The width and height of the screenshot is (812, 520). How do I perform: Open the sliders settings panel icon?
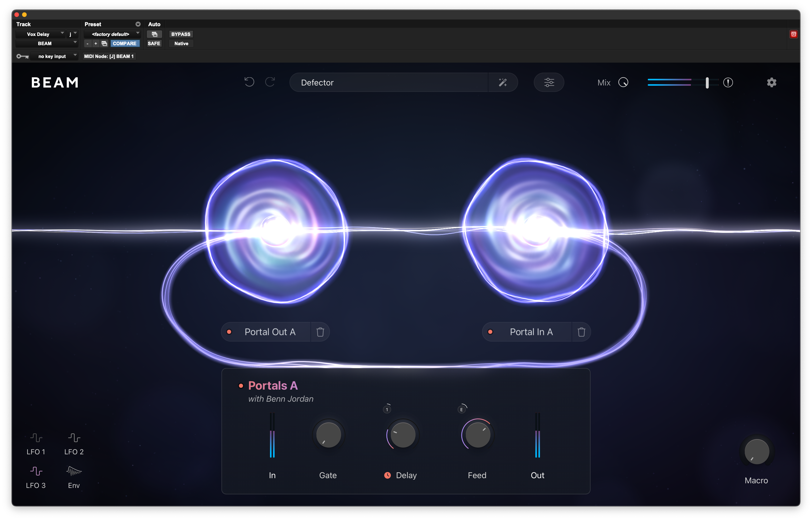pos(549,82)
